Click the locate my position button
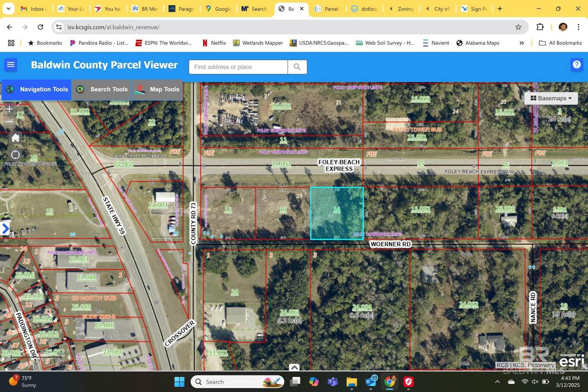The width and height of the screenshot is (588, 392). (15, 155)
